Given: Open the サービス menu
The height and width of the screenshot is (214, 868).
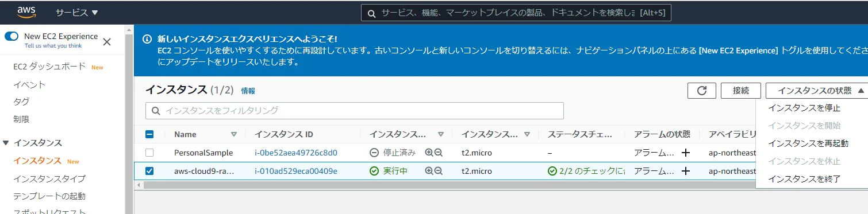Looking at the screenshot, I should pos(77,12).
